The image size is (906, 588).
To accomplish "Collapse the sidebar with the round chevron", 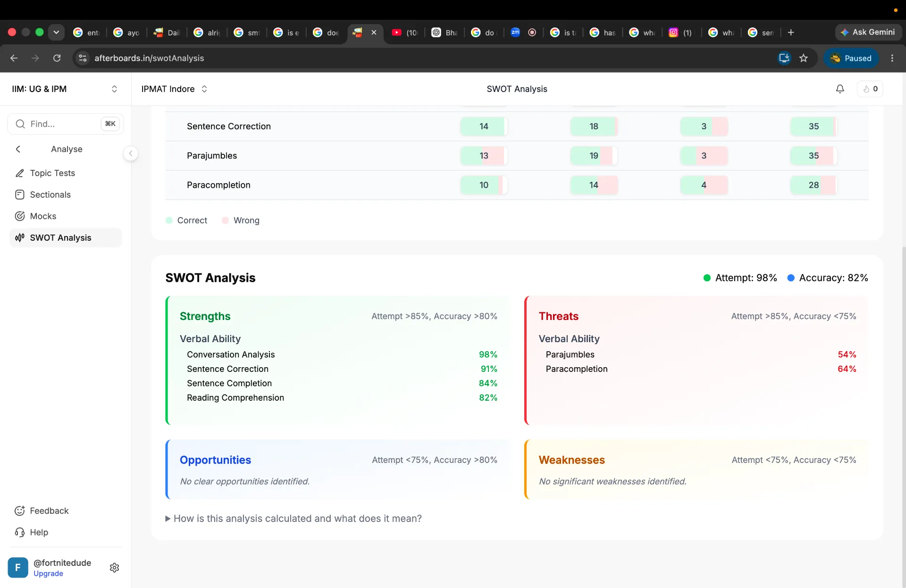I will pos(131,153).
